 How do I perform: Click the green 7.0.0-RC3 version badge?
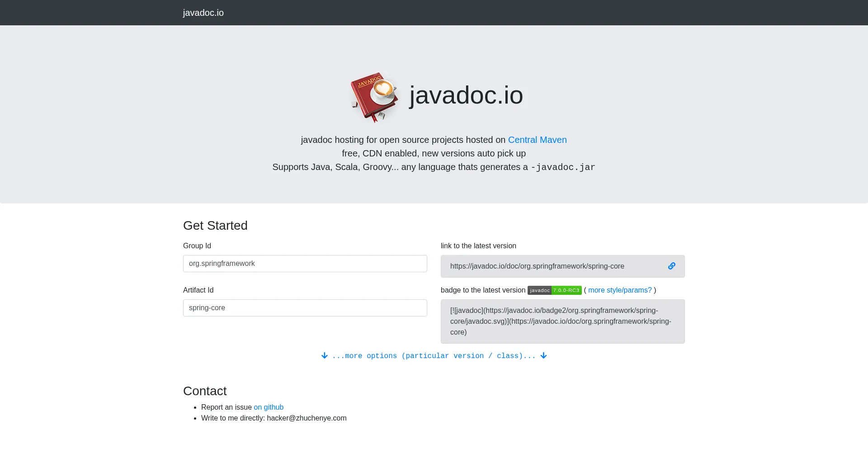coord(566,290)
